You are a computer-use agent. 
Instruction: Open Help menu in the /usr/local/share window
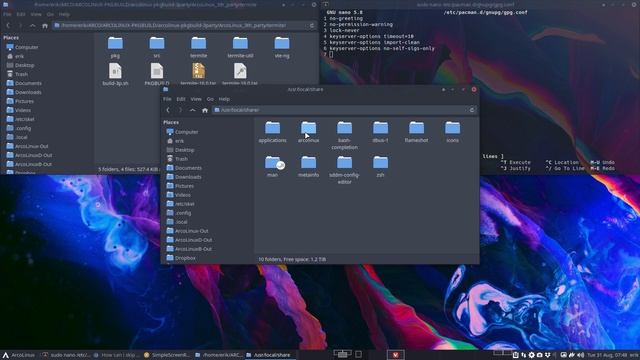pyautogui.click(x=224, y=99)
